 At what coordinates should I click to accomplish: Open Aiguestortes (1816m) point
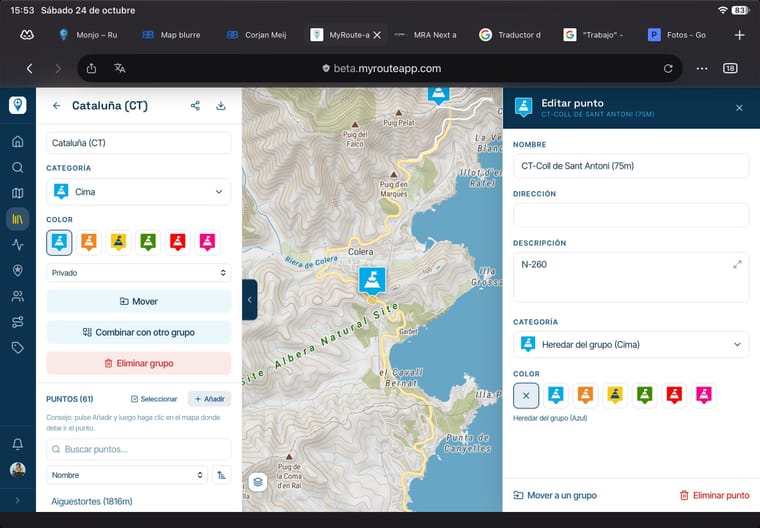[x=92, y=501]
